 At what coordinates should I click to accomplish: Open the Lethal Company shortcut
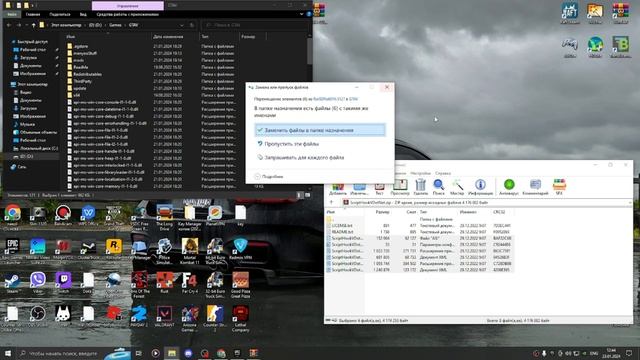(240, 318)
